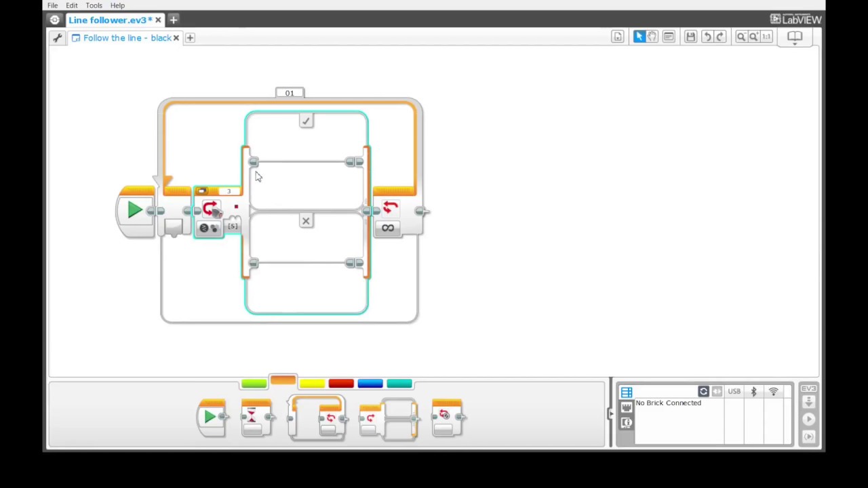Image resolution: width=868 pixels, height=488 pixels.
Task: Pick the Loop block from palette
Action: [x=317, y=418]
